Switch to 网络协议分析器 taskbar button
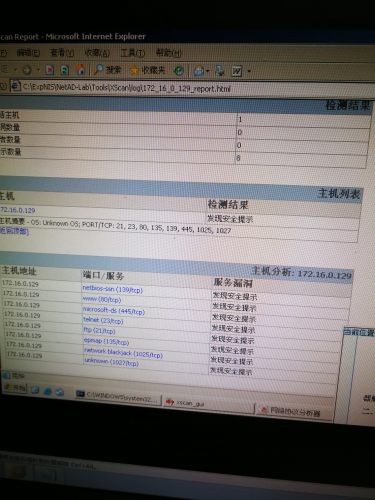The height and width of the screenshot is (500, 375). coord(294,412)
